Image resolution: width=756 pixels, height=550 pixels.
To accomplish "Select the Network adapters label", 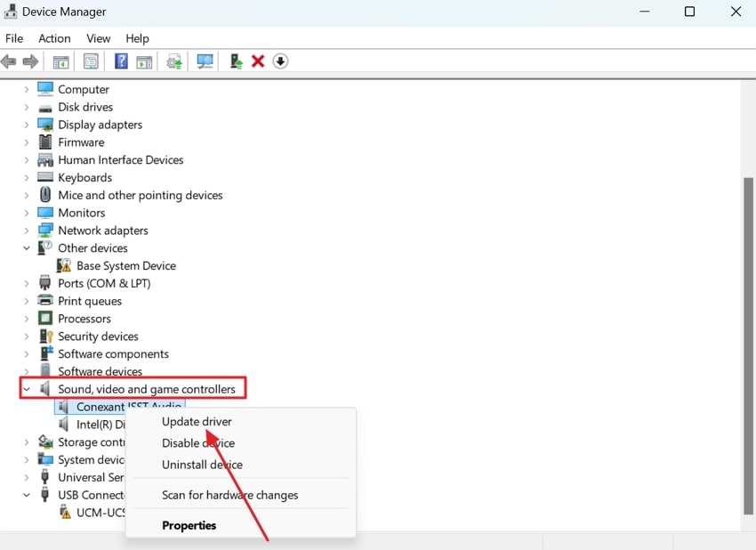I will [102, 231].
